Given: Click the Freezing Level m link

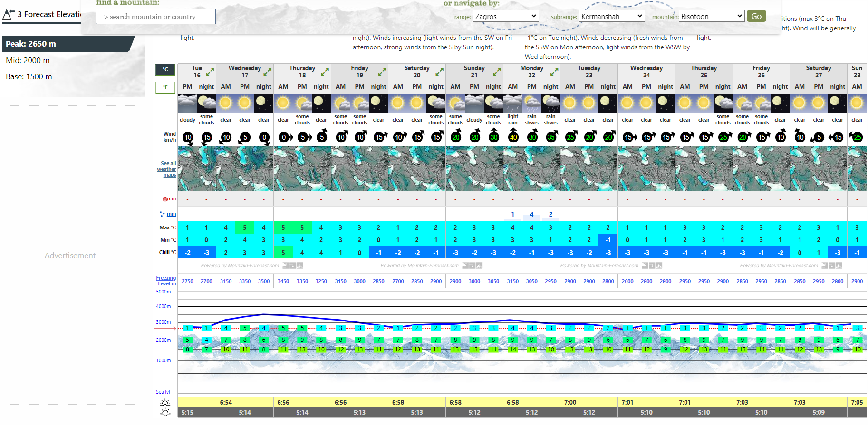Looking at the screenshot, I should (166, 281).
